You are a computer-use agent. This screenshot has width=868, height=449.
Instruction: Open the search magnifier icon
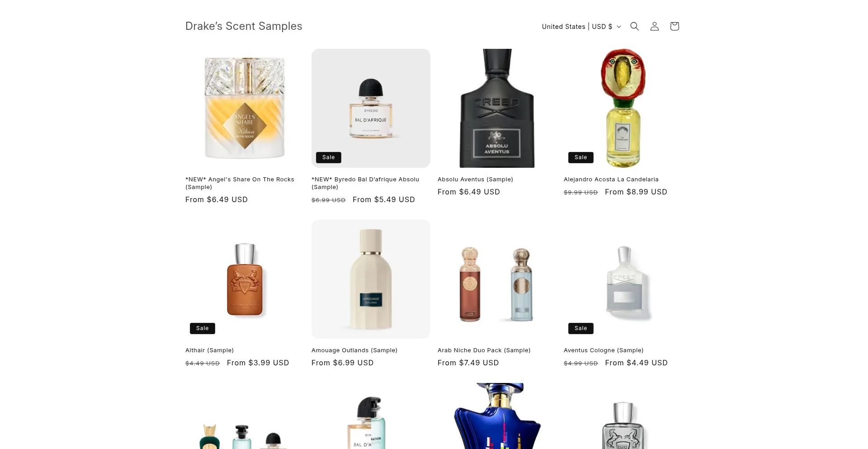coord(635,26)
